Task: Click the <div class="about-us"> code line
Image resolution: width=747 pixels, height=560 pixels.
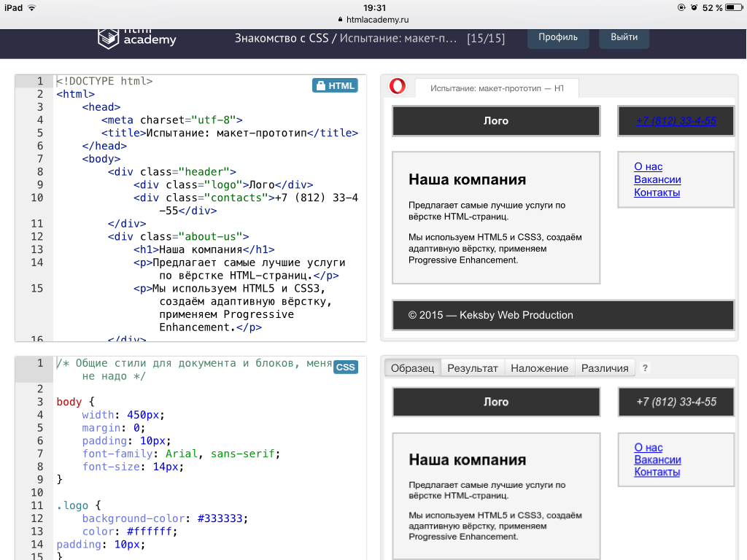Action: [x=179, y=237]
